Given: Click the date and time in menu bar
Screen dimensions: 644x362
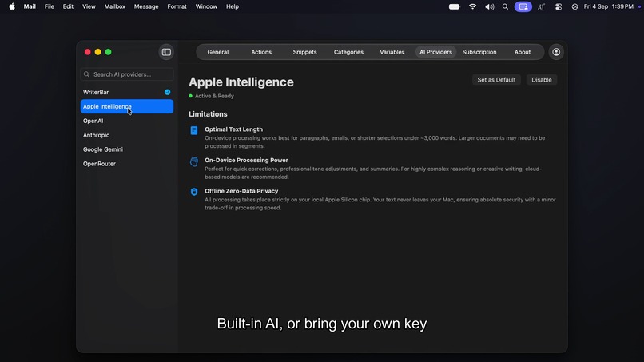Looking at the screenshot, I should [608, 6].
